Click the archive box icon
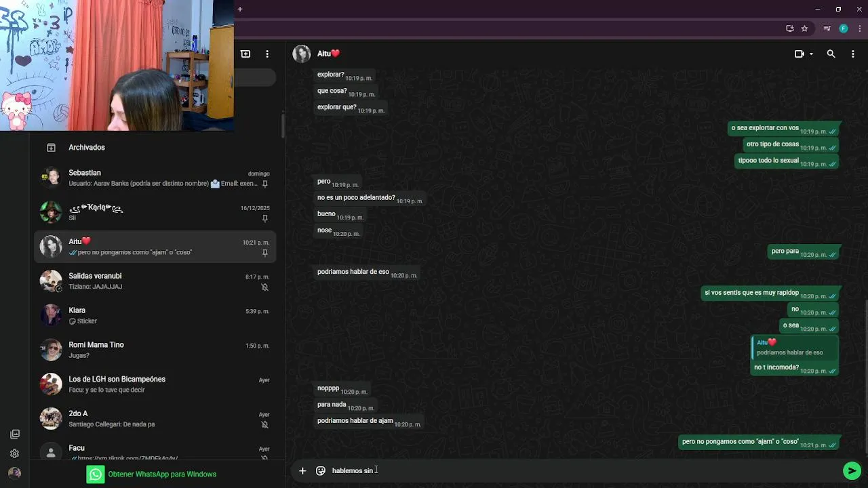 [51, 147]
